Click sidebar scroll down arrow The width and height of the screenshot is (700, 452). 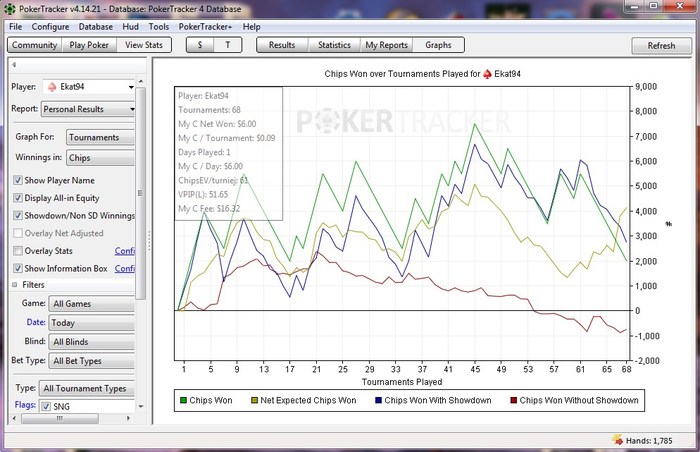141,406
